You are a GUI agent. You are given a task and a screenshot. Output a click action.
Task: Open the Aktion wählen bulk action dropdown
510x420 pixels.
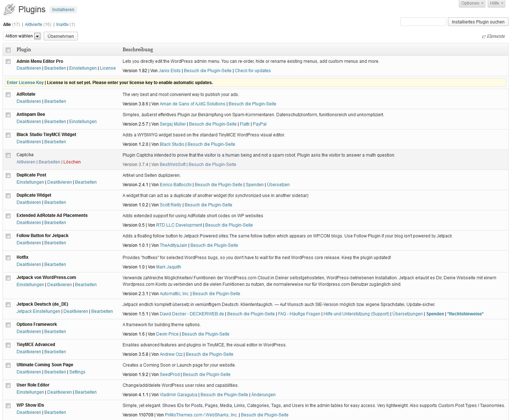pyautogui.click(x=22, y=36)
